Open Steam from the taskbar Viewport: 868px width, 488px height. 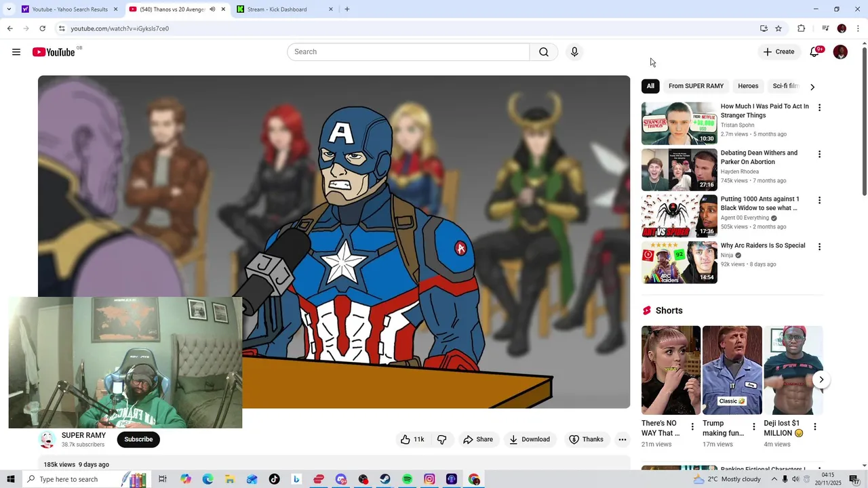coord(384,479)
